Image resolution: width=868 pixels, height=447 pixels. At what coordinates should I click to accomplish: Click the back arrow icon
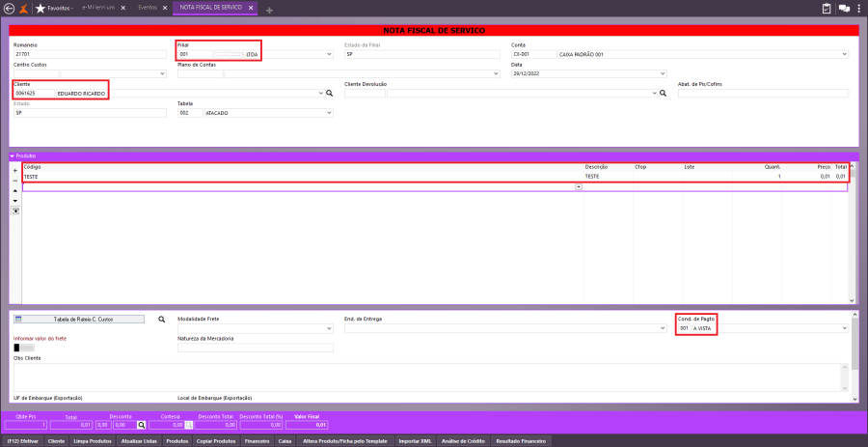tap(9, 8)
